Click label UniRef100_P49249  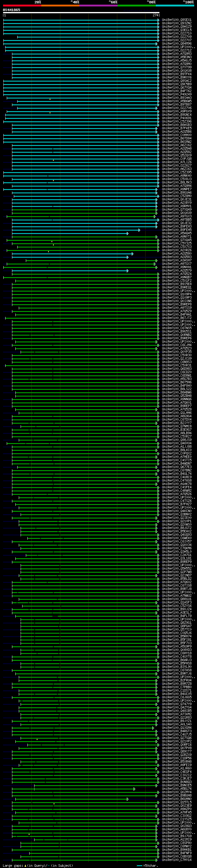pos(176,94)
